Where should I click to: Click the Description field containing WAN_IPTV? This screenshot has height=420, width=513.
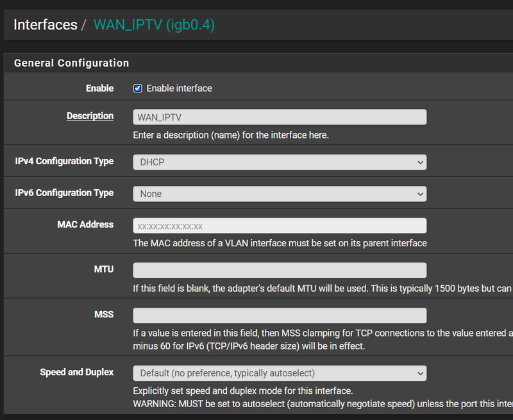click(280, 117)
